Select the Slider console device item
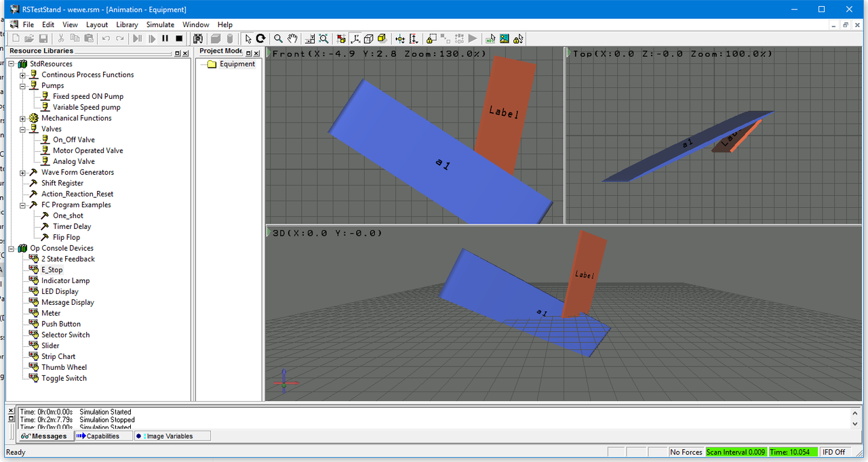Viewport: 868px width, 462px height. [50, 345]
